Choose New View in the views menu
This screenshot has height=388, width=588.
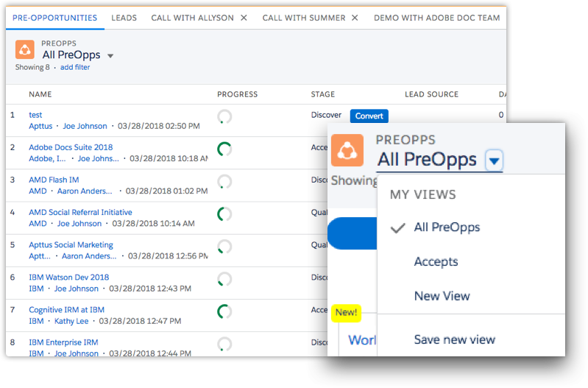(442, 296)
